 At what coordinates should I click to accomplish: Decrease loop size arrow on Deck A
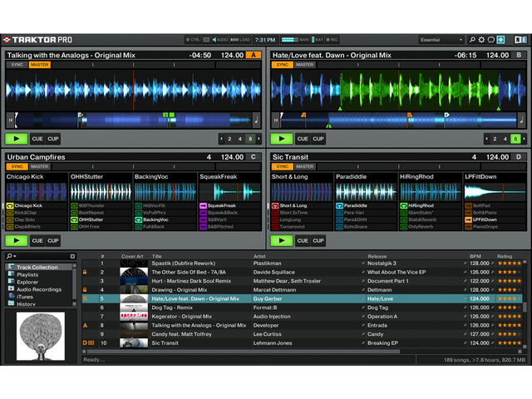click(x=222, y=139)
